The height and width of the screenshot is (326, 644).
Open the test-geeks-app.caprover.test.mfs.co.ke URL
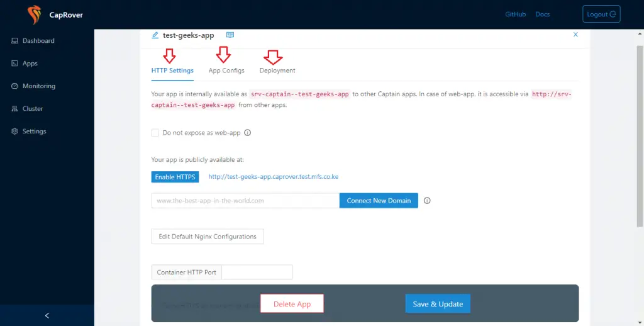(x=273, y=177)
